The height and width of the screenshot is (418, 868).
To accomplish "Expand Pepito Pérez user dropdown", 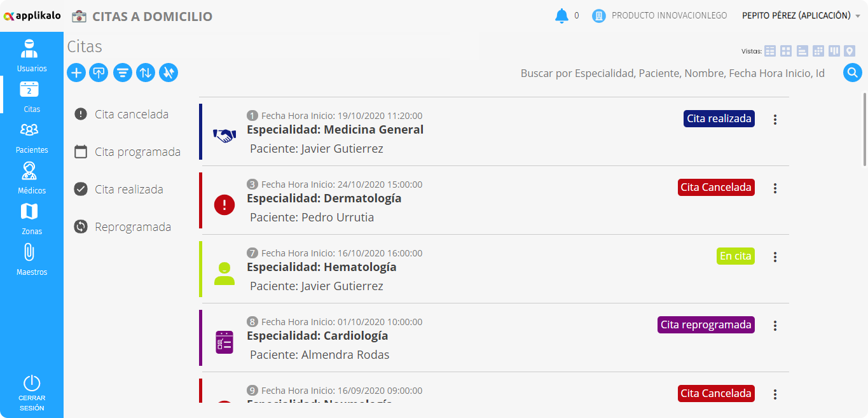I will point(801,16).
